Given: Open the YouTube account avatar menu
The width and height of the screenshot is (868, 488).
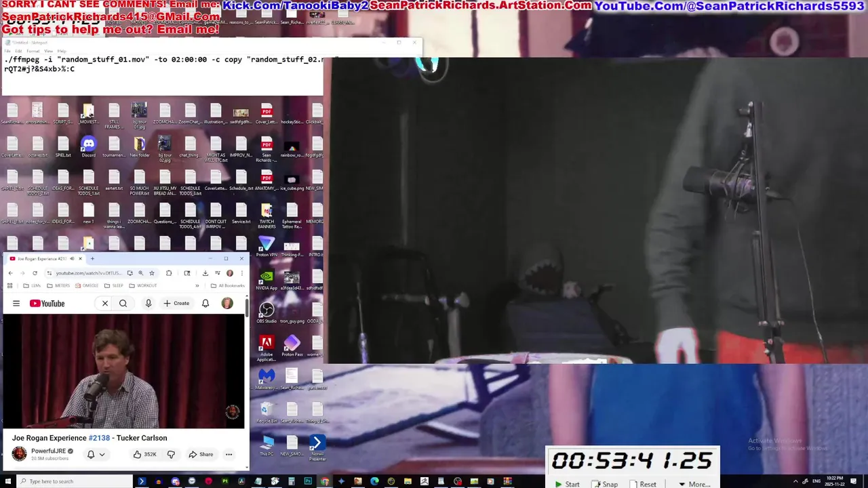Looking at the screenshot, I should (227, 303).
